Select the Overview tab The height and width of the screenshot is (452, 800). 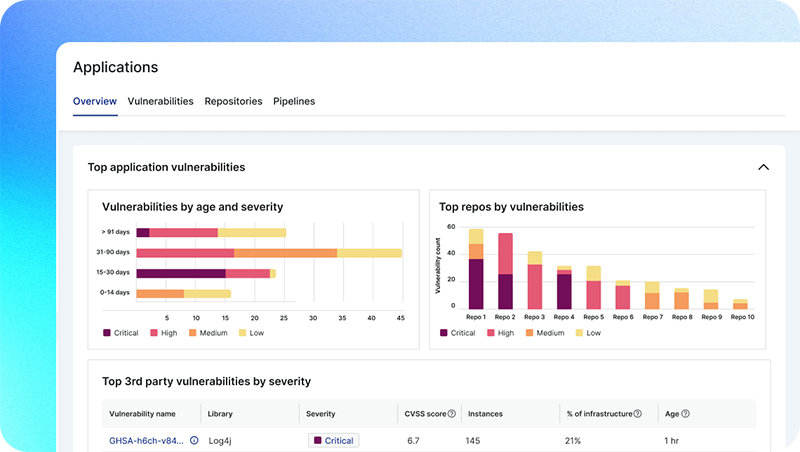tap(95, 101)
